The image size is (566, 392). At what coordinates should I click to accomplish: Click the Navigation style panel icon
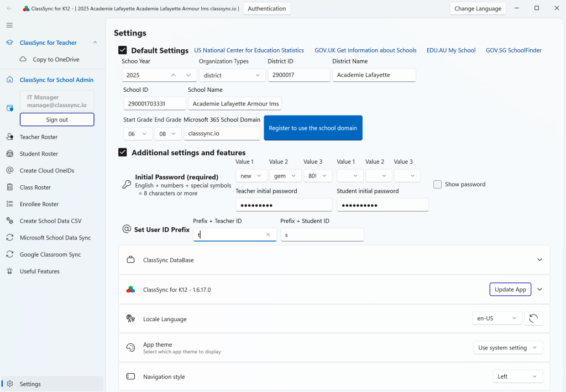pyautogui.click(x=130, y=377)
